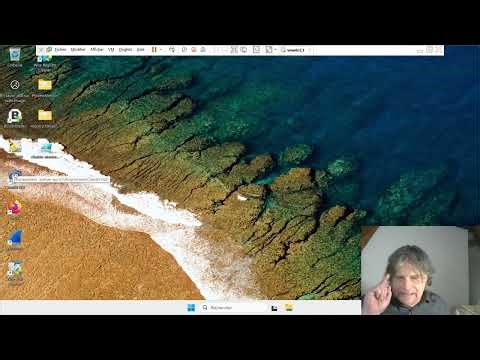Open the Windows Start button
Image resolution: width=480 pixels, height=360 pixels.
click(x=191, y=308)
